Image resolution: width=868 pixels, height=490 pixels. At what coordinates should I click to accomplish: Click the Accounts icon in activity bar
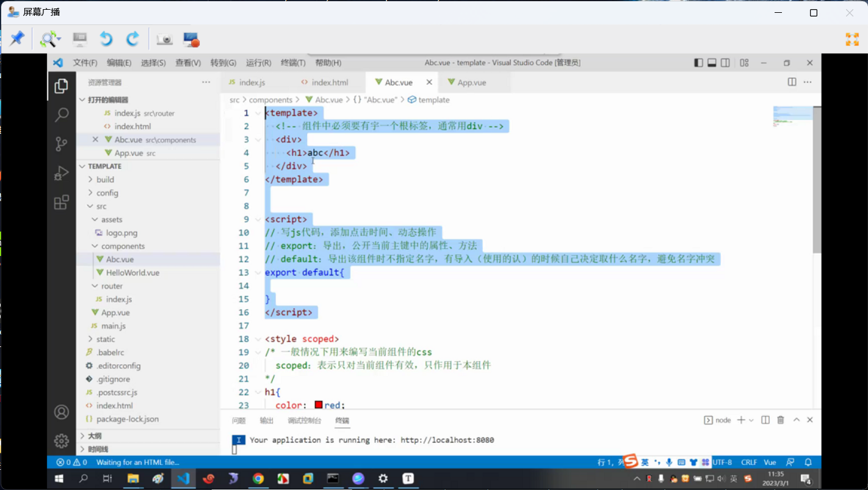coord(62,412)
